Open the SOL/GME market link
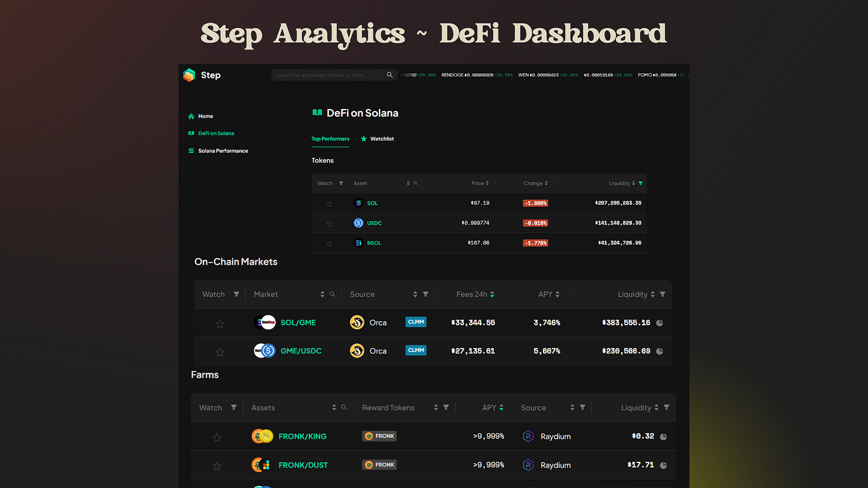The width and height of the screenshot is (868, 488). [x=298, y=322]
